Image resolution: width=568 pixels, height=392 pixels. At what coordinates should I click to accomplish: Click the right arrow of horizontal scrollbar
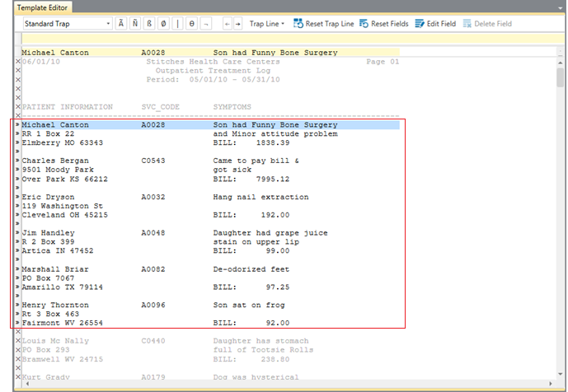[x=550, y=383]
